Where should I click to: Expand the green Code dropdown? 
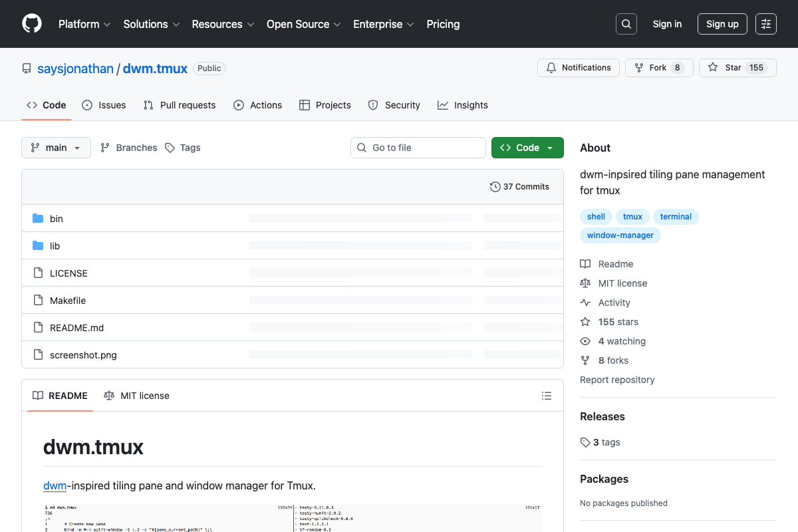(x=527, y=148)
